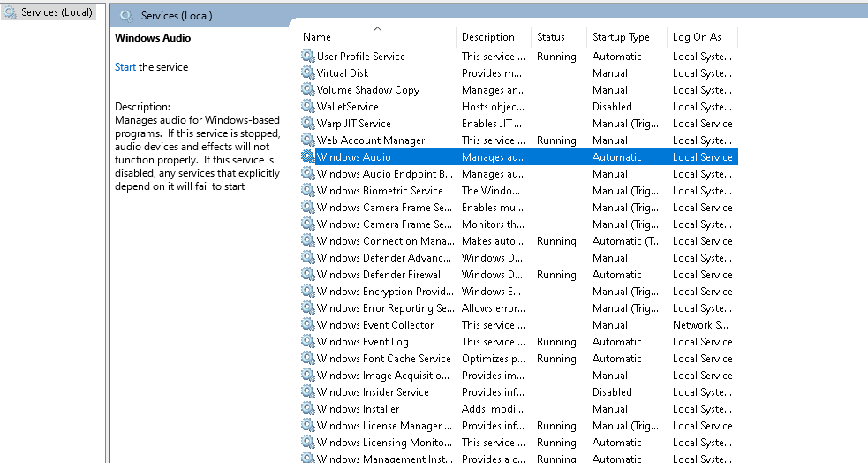Select Volume Shadow Copy in the list
Viewport: 868px width, 463px height.
367,90
